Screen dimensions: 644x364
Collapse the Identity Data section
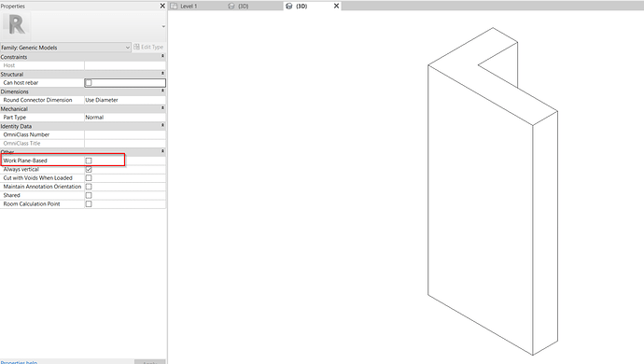click(162, 125)
